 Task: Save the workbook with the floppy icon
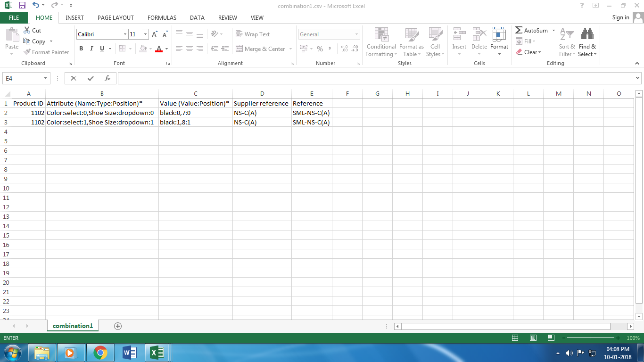pos(22,5)
